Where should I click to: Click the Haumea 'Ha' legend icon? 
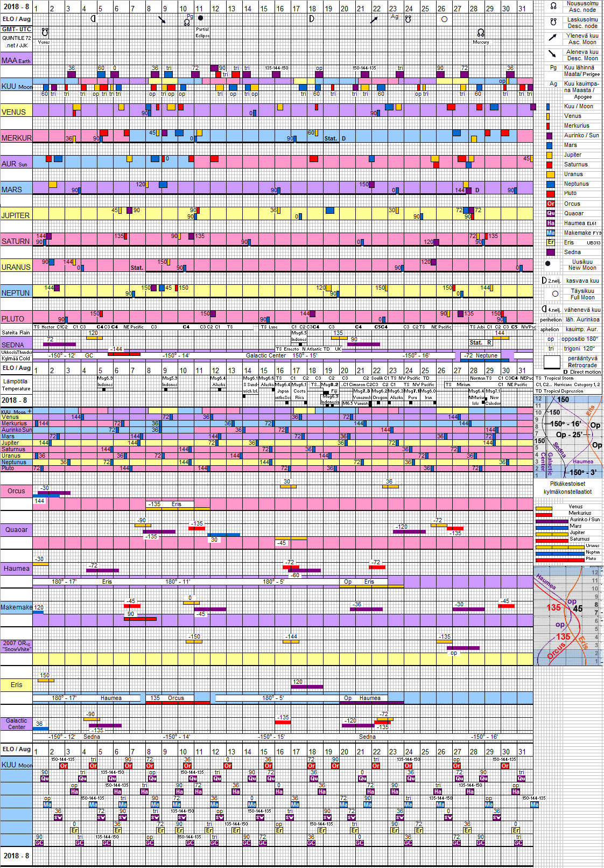551,223
